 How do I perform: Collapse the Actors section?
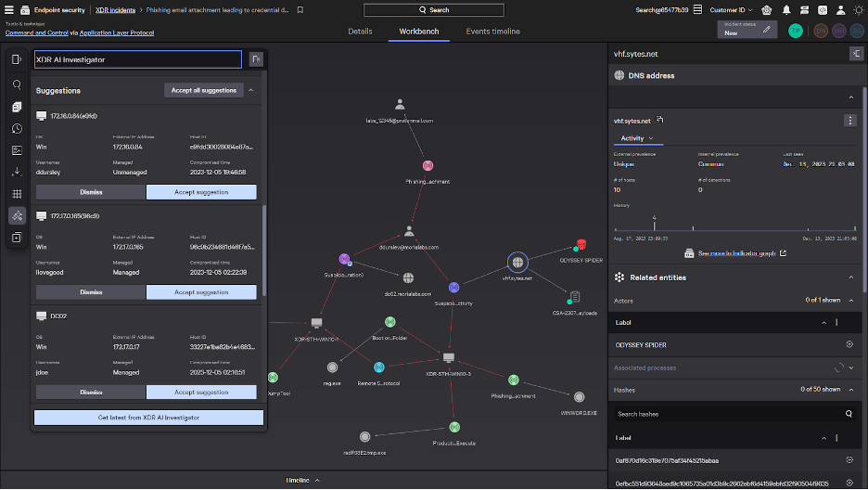point(850,301)
